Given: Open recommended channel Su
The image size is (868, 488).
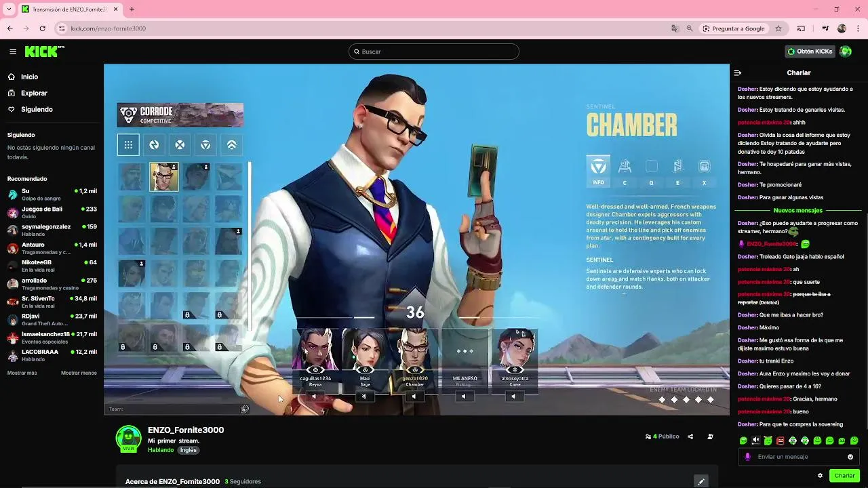Looking at the screenshot, I should (52, 195).
